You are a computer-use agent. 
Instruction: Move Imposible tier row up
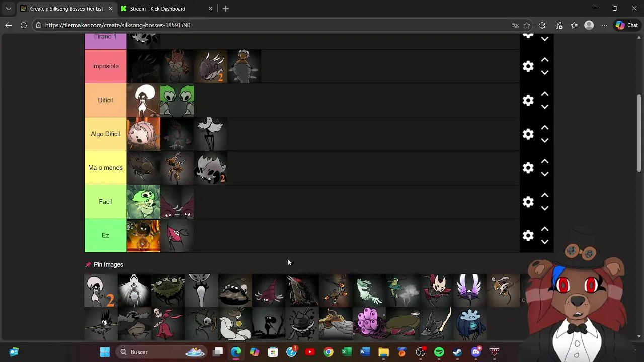(x=544, y=60)
